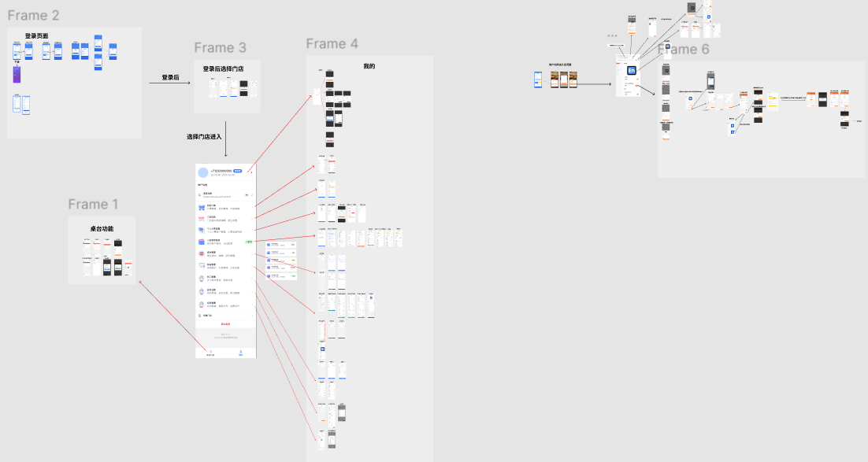The image size is (868, 462).
Task: Select the purple screen in Frame 2
Action: [x=17, y=75]
